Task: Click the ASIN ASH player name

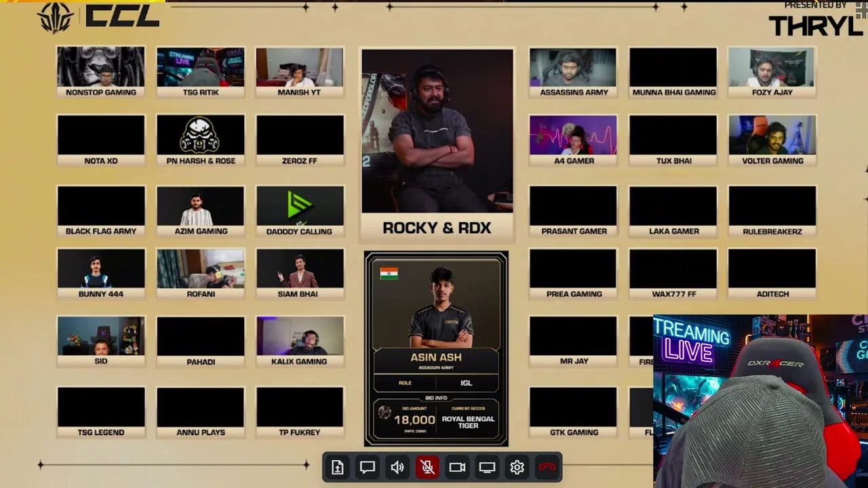Action: click(436, 357)
